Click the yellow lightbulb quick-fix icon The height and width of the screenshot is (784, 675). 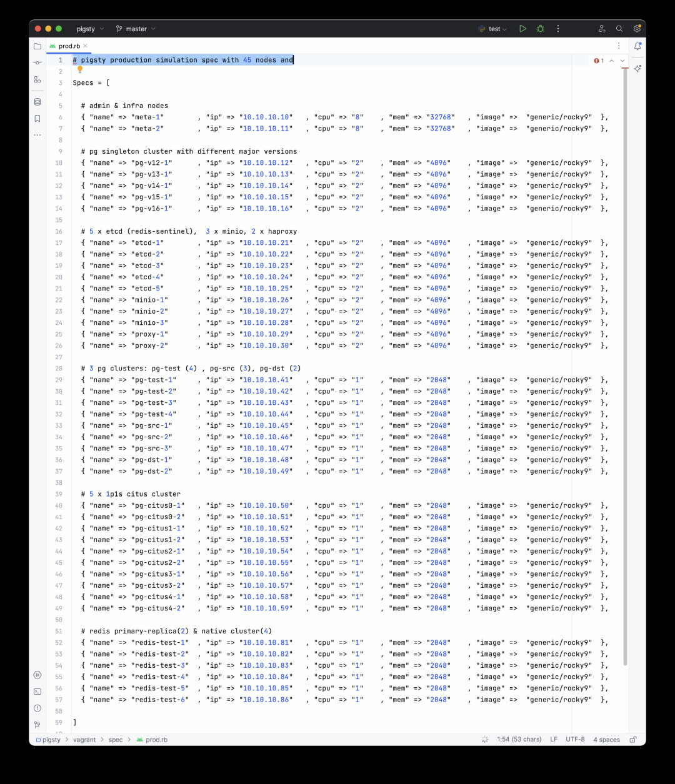pos(80,70)
